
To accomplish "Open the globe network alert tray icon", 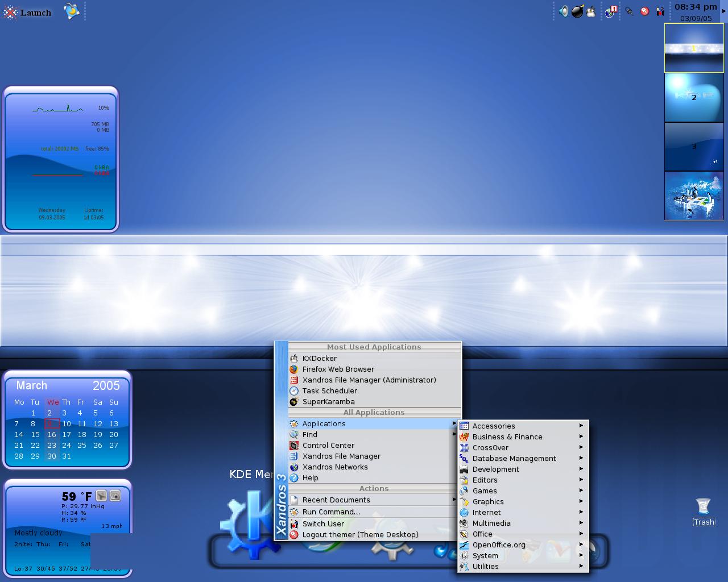I will [x=611, y=11].
